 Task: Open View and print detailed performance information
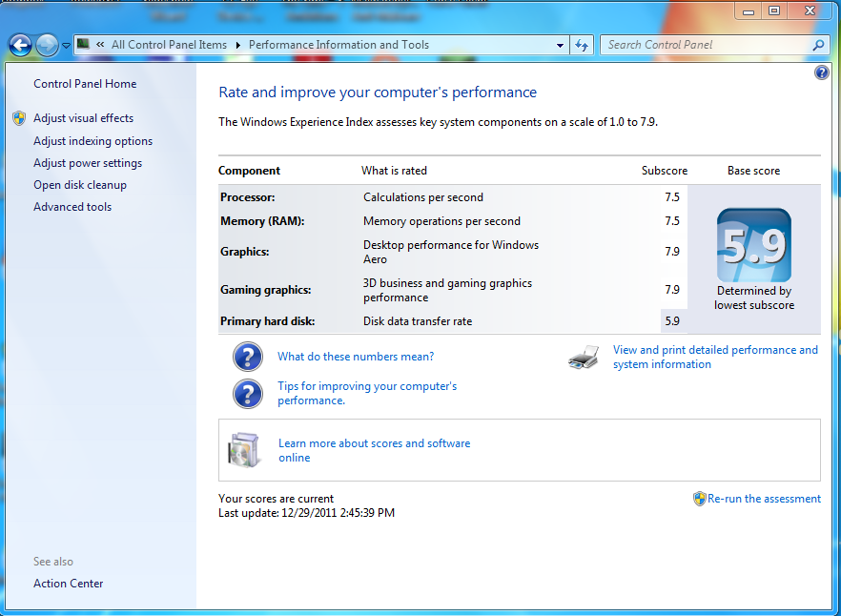[x=715, y=357]
